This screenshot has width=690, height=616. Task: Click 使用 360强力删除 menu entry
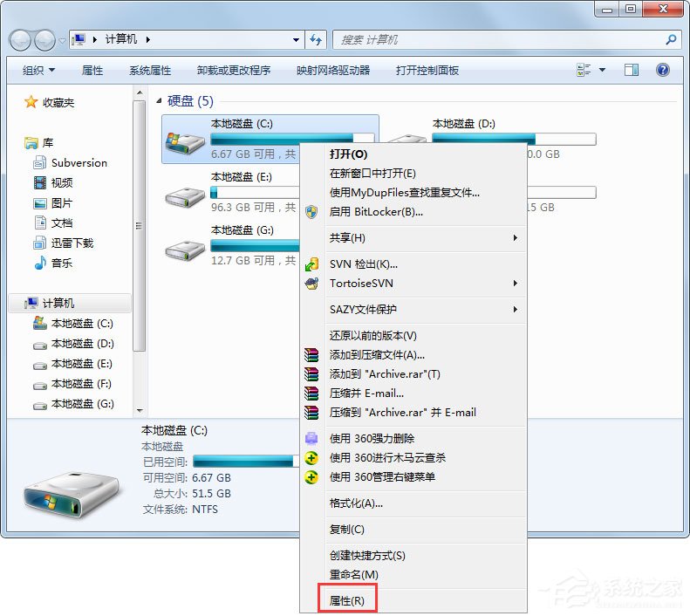pyautogui.click(x=372, y=438)
